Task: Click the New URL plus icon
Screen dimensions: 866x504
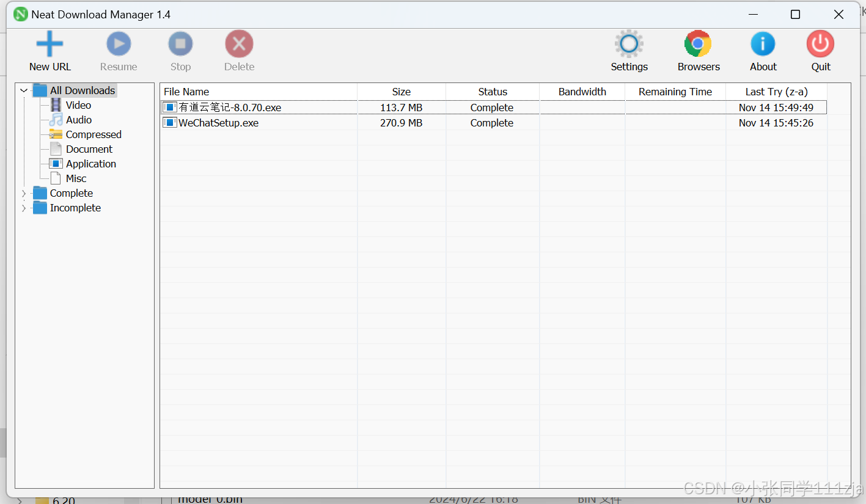Action: click(x=50, y=44)
